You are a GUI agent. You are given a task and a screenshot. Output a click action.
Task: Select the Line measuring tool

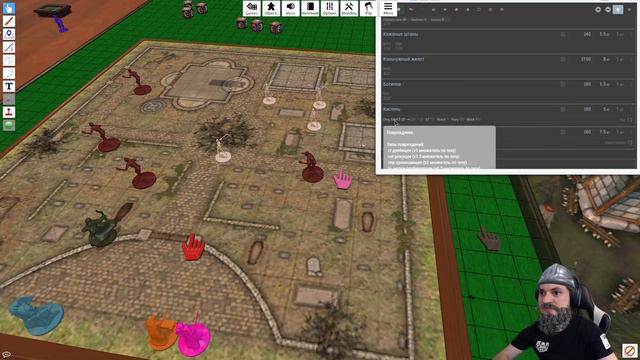pos(9,47)
